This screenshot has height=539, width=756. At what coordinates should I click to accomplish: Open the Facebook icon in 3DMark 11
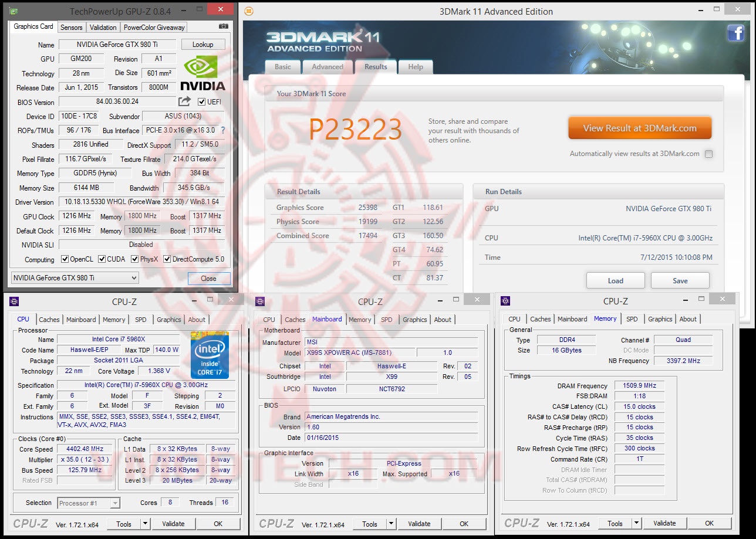[x=735, y=33]
